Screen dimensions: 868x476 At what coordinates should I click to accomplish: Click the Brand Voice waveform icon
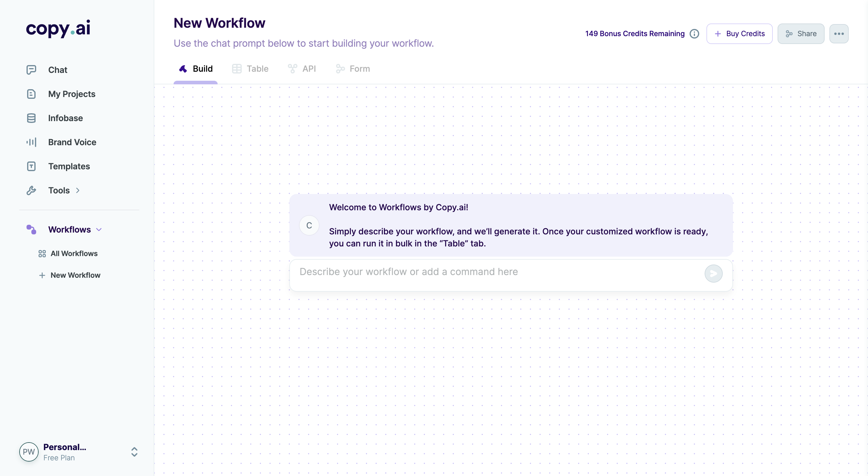tap(31, 142)
